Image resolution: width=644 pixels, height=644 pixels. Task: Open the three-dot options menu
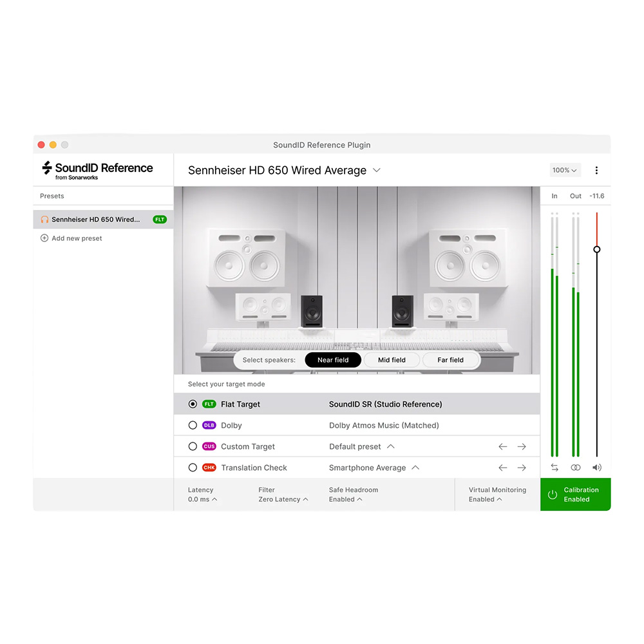(596, 170)
